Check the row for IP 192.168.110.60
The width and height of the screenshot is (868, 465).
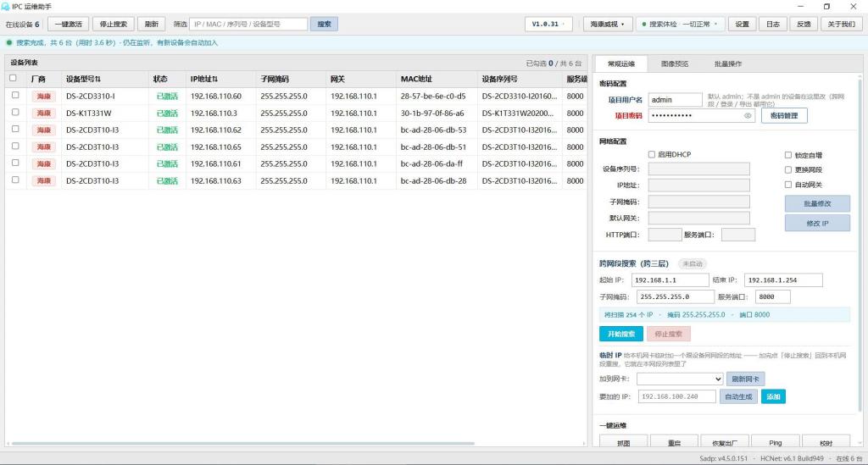[x=15, y=95]
